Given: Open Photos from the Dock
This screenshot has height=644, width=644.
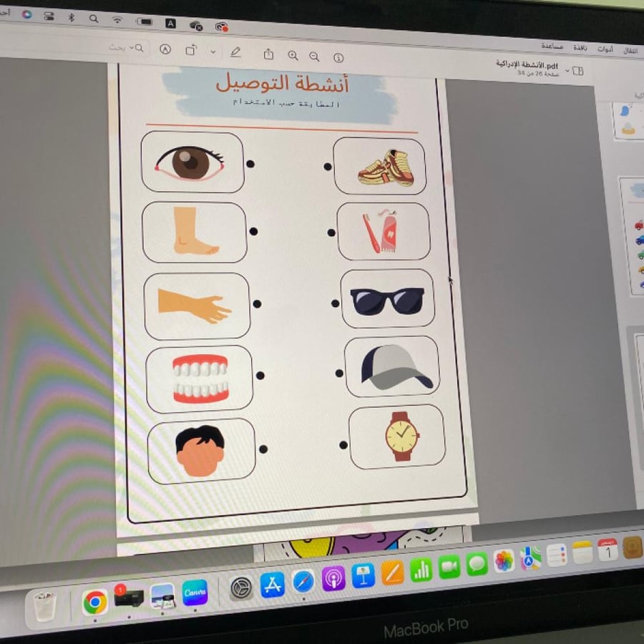Looking at the screenshot, I should coord(504,561).
